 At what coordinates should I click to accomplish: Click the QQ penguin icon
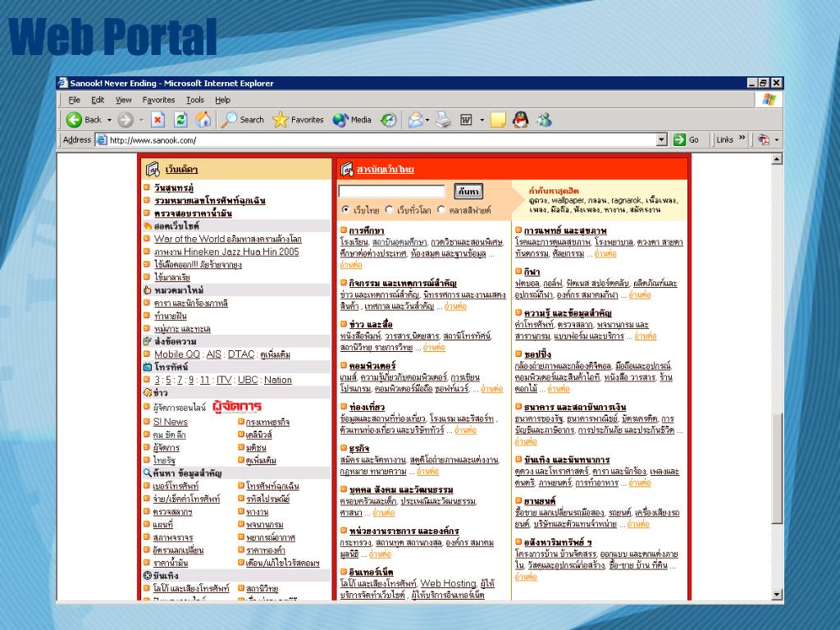(520, 120)
